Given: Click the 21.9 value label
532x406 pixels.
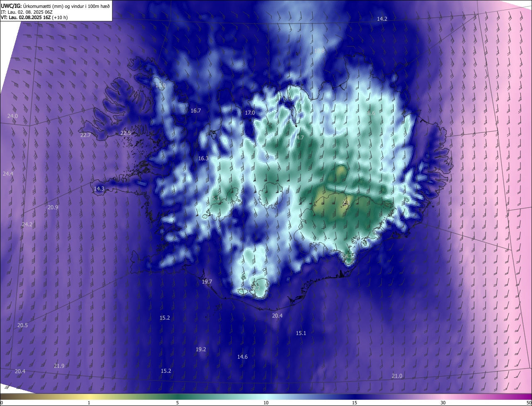Looking at the screenshot, I should pyautogui.click(x=59, y=366).
